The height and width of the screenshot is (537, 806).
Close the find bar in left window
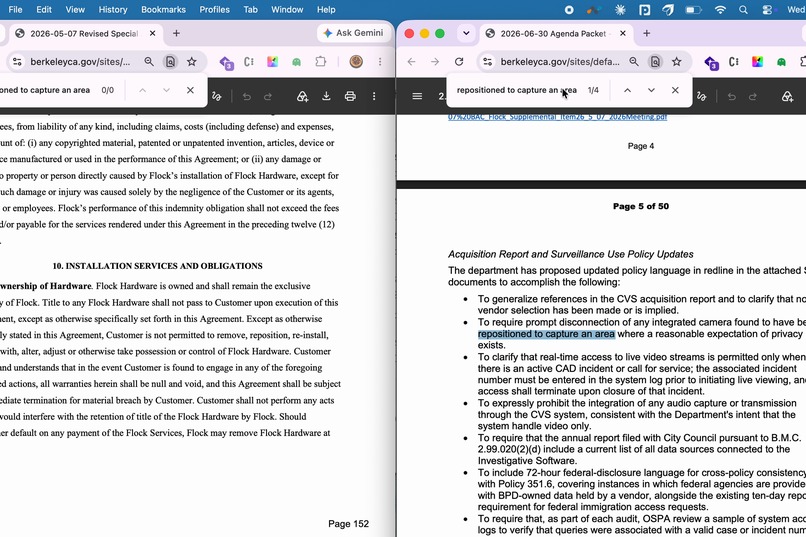coord(190,90)
